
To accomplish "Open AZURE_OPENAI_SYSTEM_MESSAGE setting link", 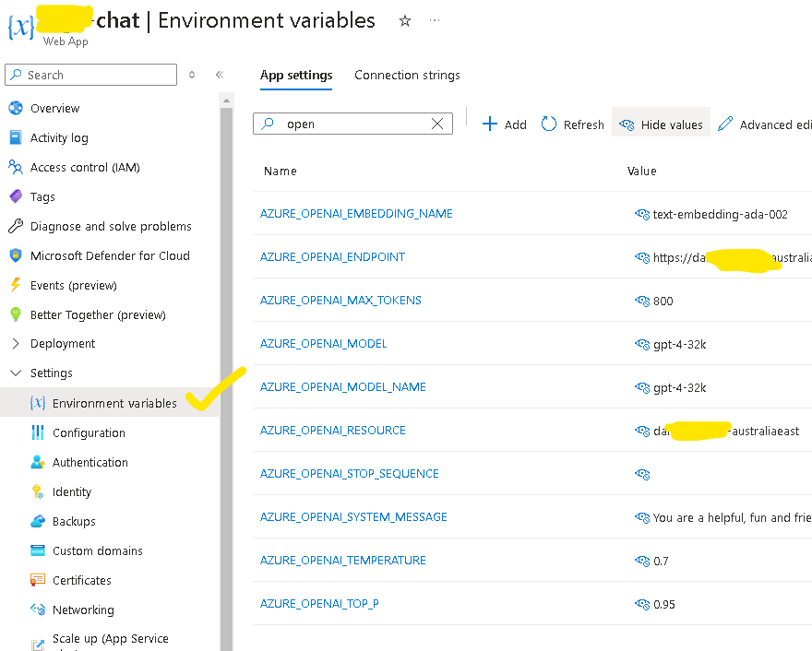I will click(x=353, y=517).
